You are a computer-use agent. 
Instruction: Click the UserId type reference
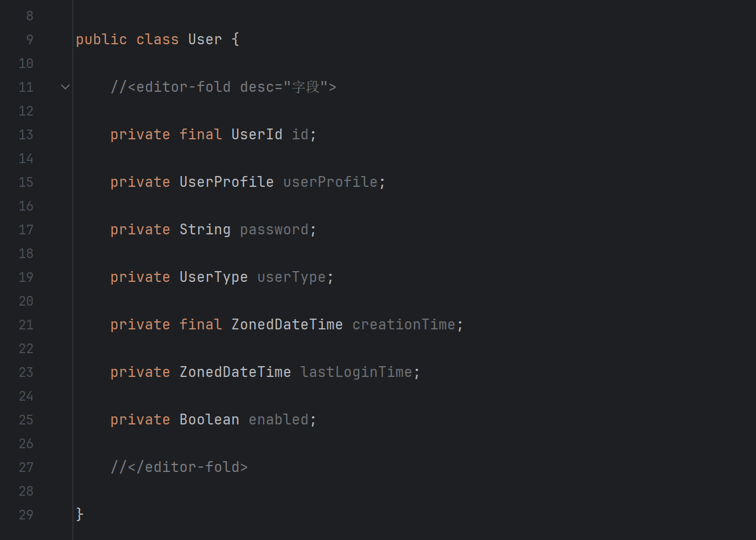coord(257,134)
